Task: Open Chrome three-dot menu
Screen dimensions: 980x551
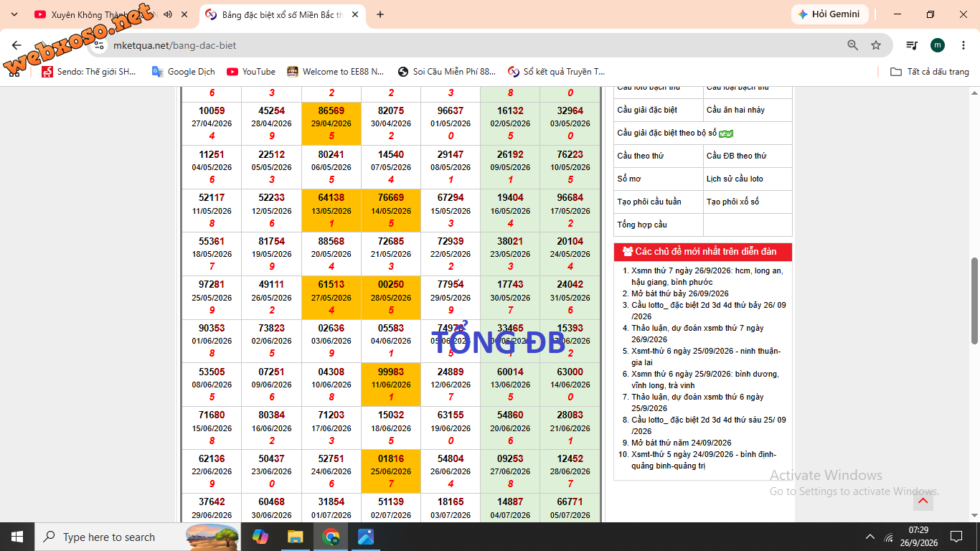Action: 963,45
